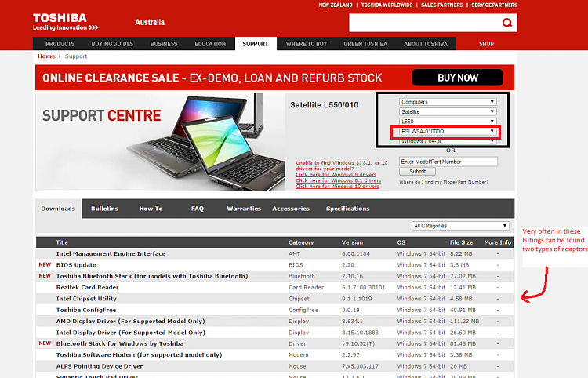Follow the Service Partners link
This screenshot has height=378, width=588.
coord(494,5)
